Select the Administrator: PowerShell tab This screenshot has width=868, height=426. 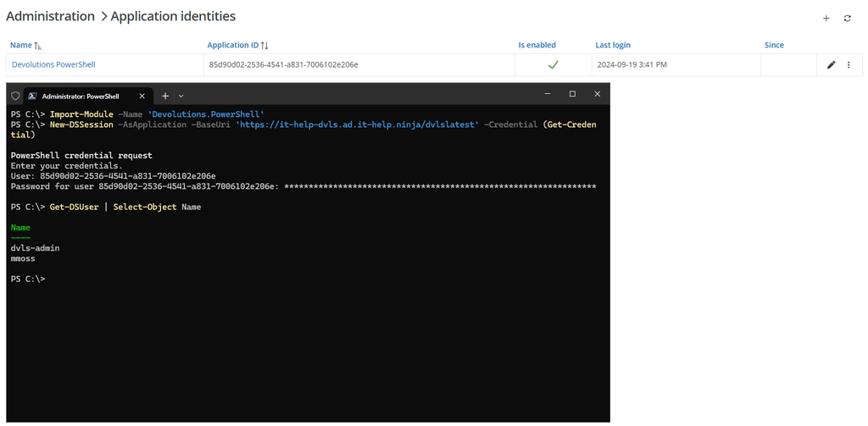coord(81,96)
